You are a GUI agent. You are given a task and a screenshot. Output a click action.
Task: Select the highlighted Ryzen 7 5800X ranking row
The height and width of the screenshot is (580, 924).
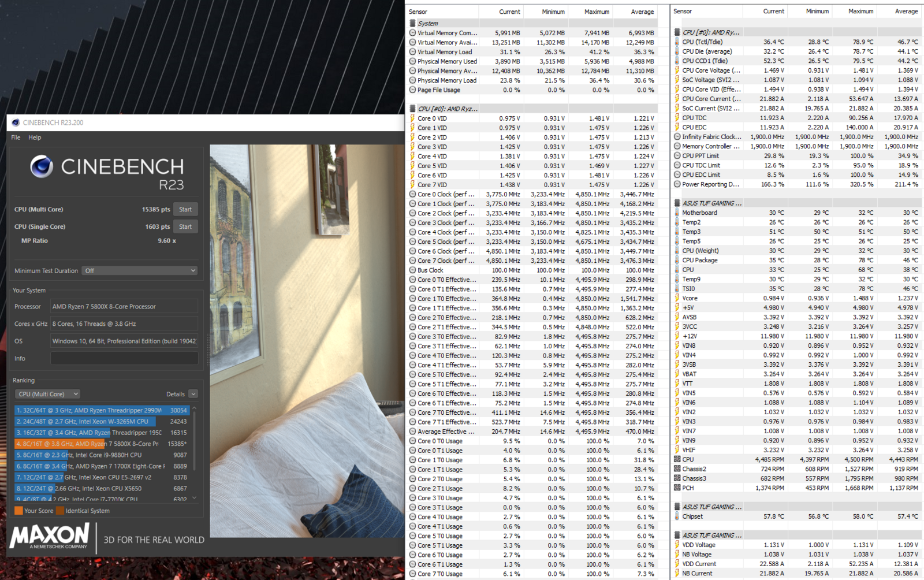(102, 444)
